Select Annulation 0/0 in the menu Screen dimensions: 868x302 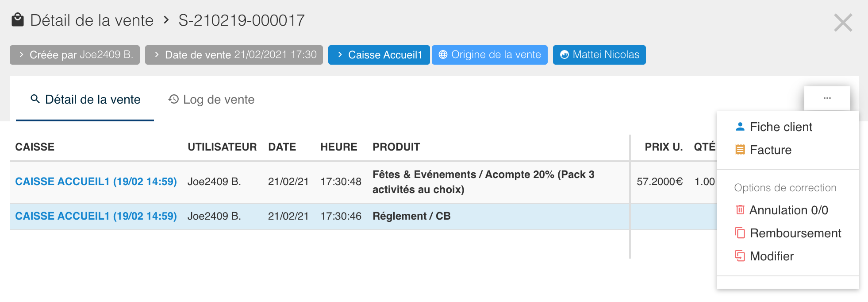[x=788, y=210]
